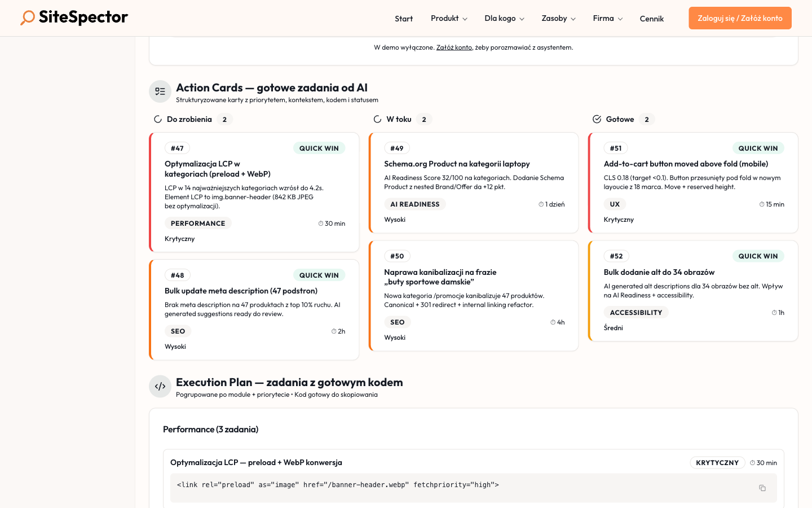Open the "Załóż konto" link
The height and width of the screenshot is (508, 812).
tap(454, 47)
